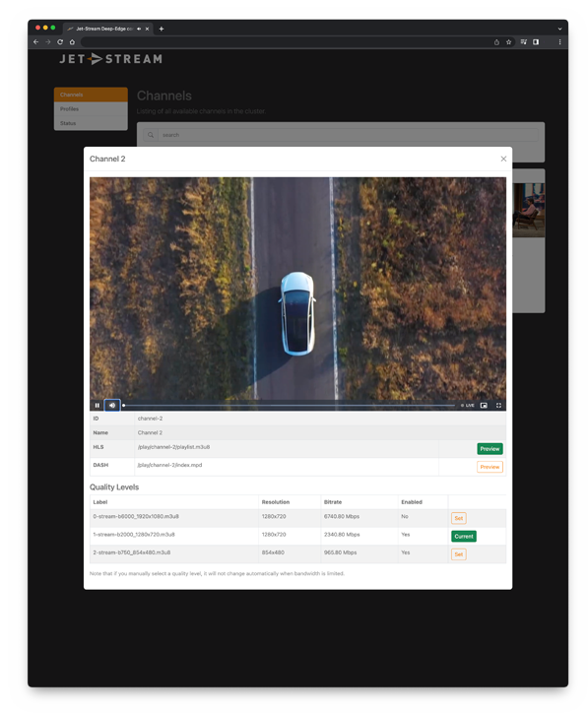This screenshot has width=588, height=713.
Task: Click the Channel 2 video frame
Action: (x=297, y=289)
